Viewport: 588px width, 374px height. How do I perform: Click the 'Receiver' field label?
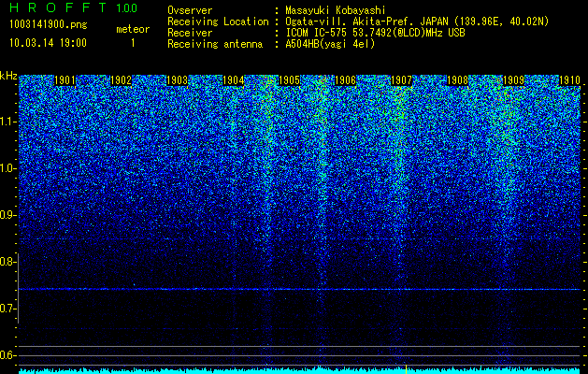pyautogui.click(x=190, y=33)
